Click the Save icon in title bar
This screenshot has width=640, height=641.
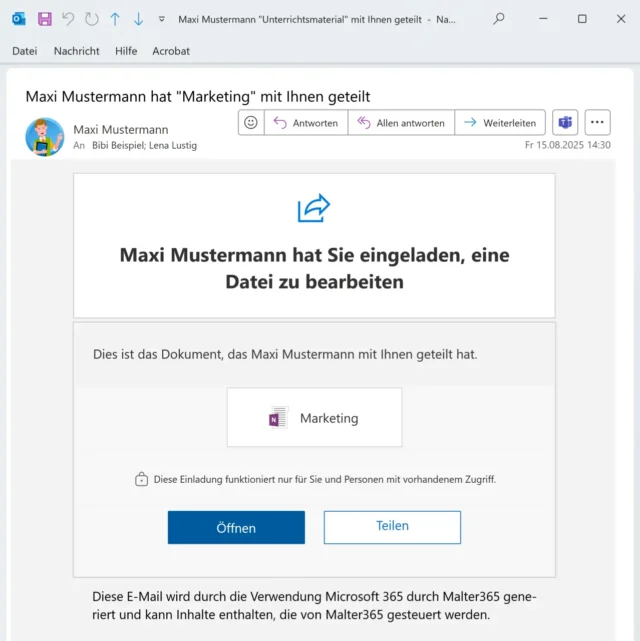(45, 19)
